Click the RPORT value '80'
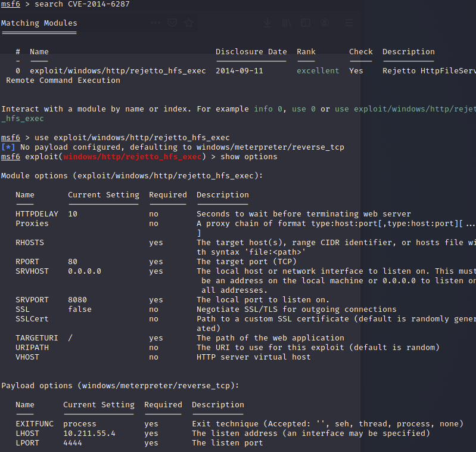 pyautogui.click(x=73, y=262)
